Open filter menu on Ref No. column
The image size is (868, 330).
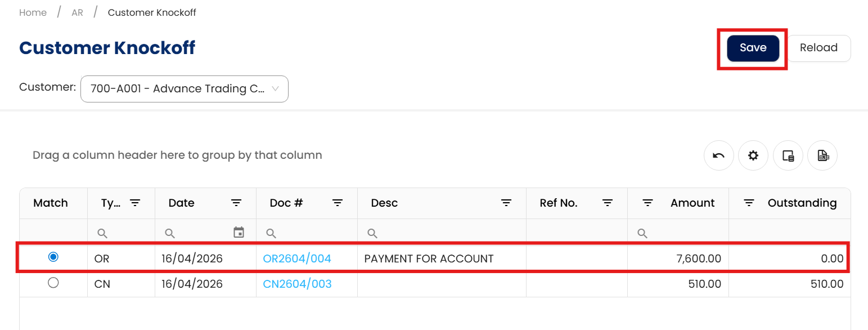608,203
